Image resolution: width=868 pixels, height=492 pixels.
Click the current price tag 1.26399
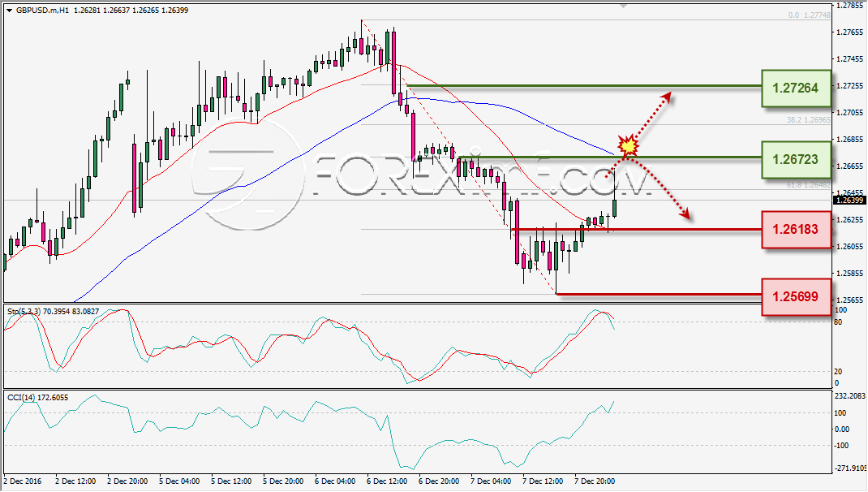849,200
